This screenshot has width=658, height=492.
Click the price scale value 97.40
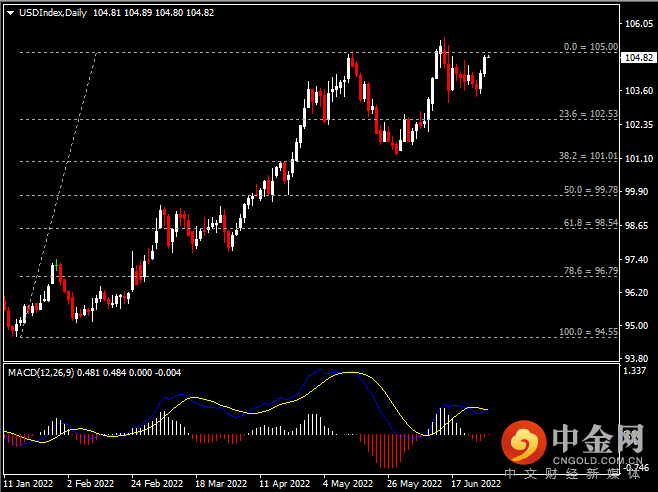(x=637, y=260)
